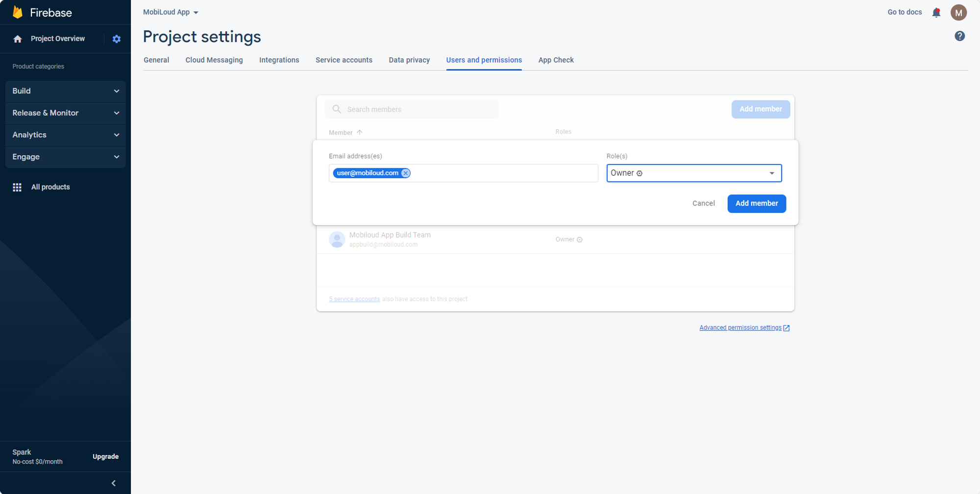This screenshot has height=494, width=980.
Task: Open the notifications bell
Action: tap(936, 12)
